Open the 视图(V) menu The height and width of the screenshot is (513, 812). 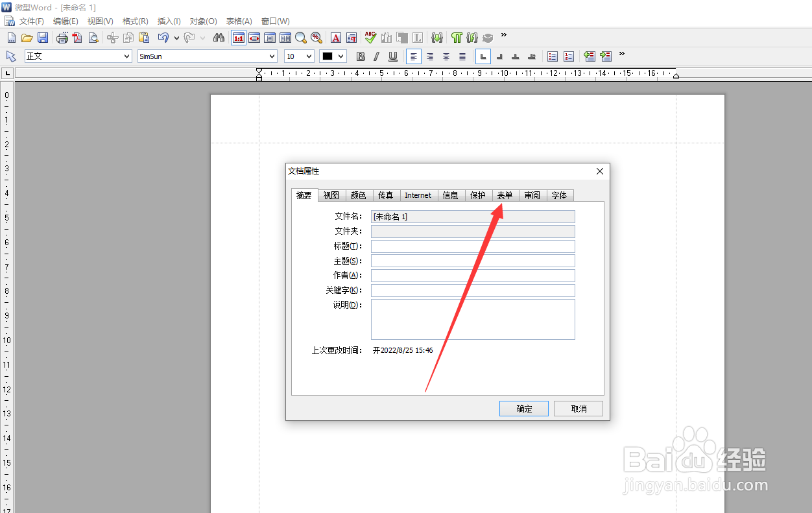click(101, 21)
